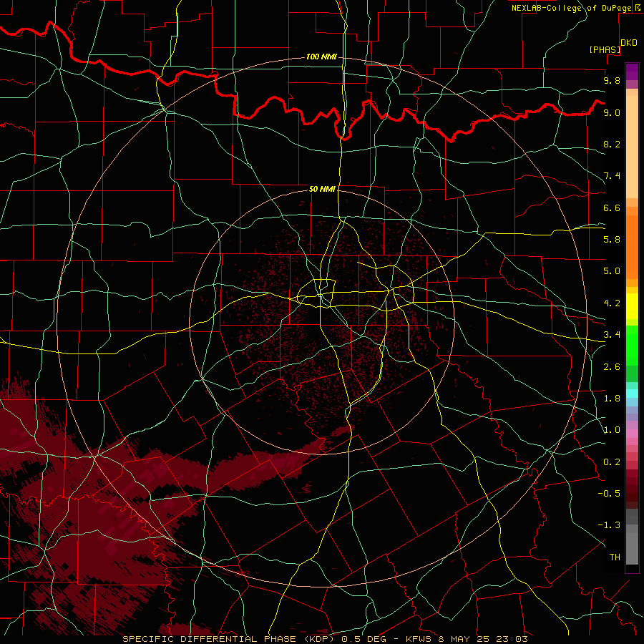
Task: Select the 1.0 value on the scale
Action: [612, 430]
